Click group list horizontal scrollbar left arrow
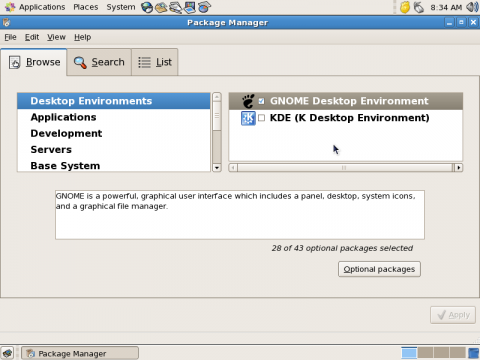 tap(233, 168)
